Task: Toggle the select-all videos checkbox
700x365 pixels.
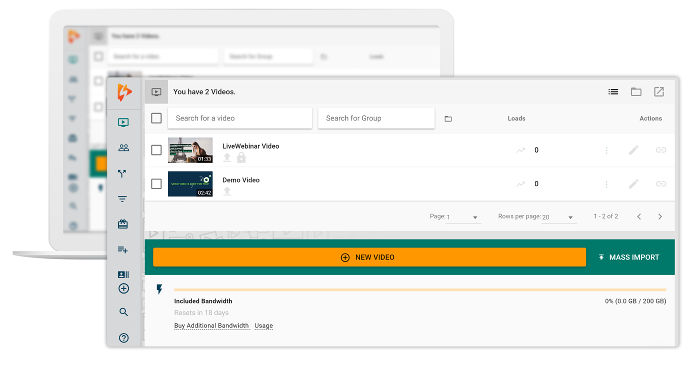Action: (x=156, y=118)
